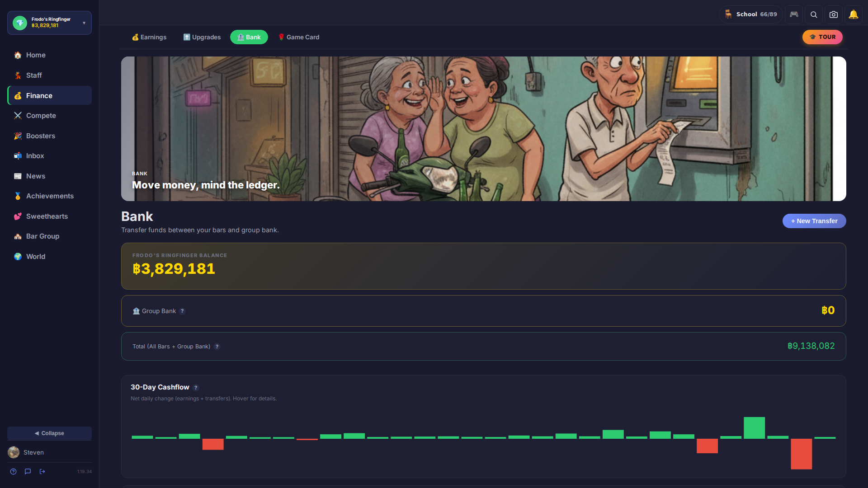This screenshot has height=488, width=868.
Task: Click the Group Bank help question mark
Action: pos(182,311)
